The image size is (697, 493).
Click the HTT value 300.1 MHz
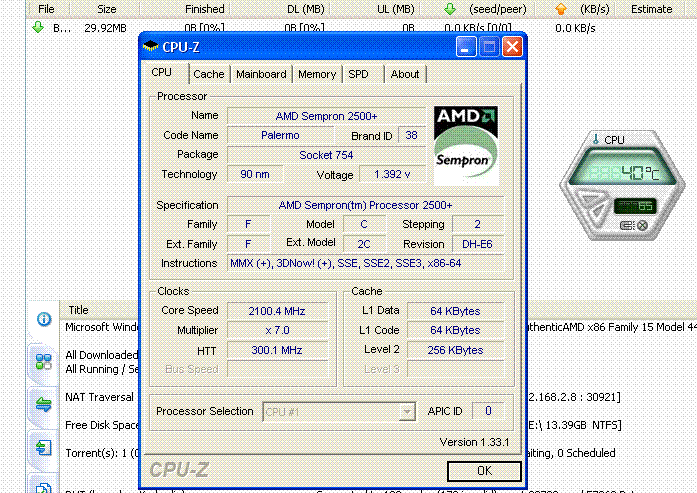tap(277, 350)
